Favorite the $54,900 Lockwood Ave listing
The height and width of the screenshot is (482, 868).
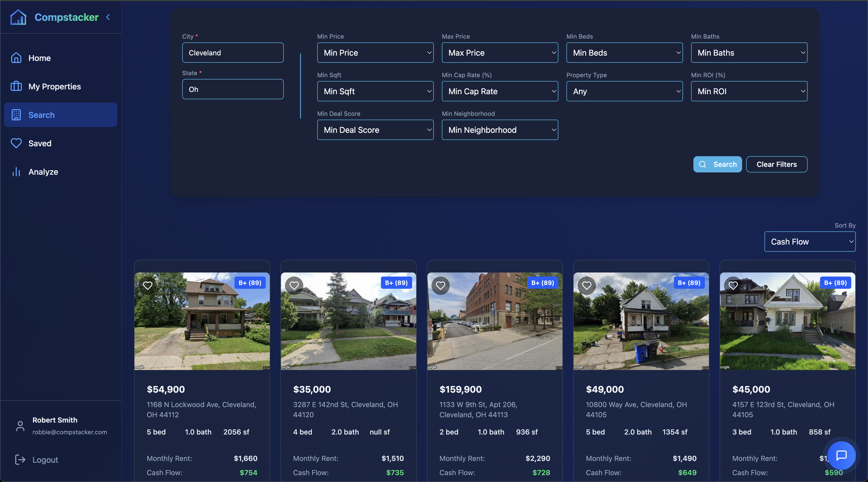click(x=148, y=285)
